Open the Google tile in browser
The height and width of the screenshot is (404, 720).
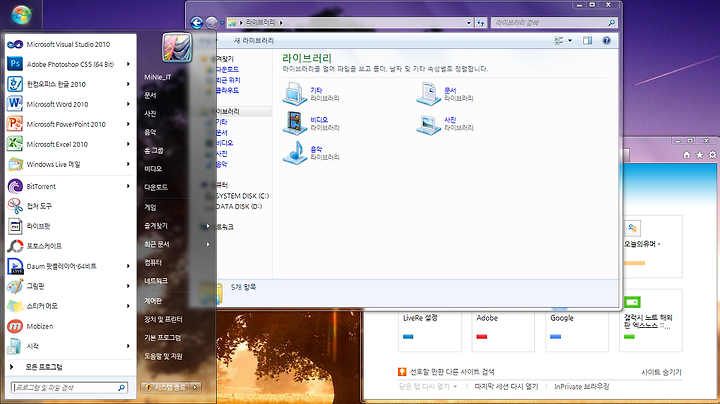click(577, 329)
